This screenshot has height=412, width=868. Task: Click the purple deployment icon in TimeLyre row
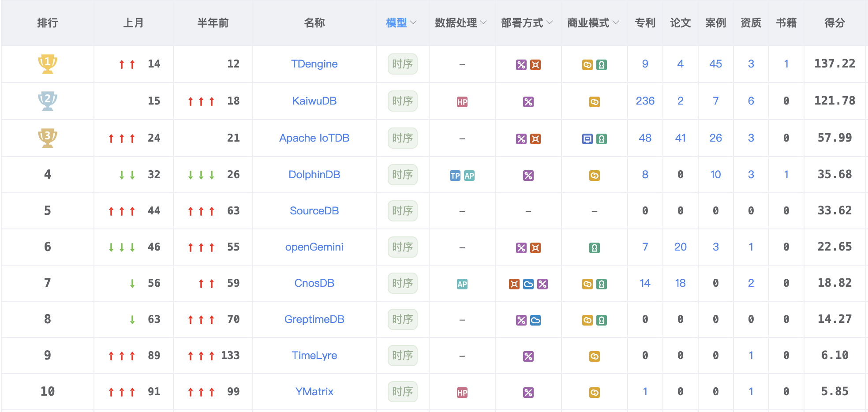528,356
